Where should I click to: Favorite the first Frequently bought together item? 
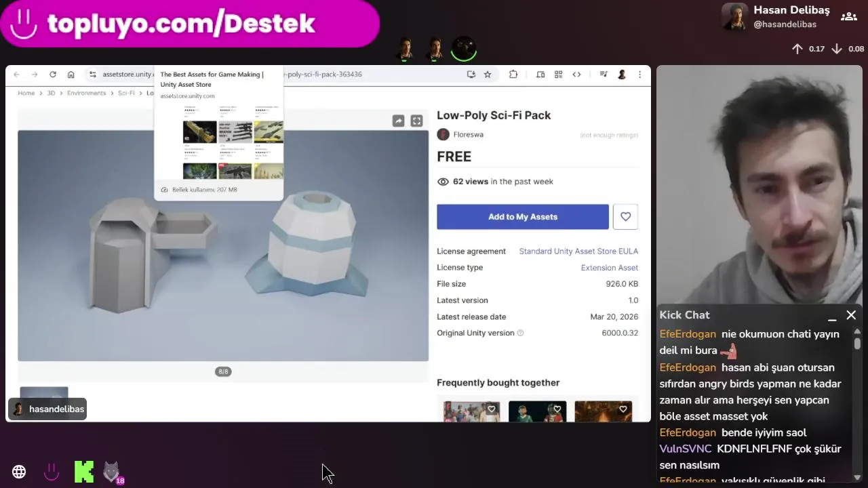point(492,409)
